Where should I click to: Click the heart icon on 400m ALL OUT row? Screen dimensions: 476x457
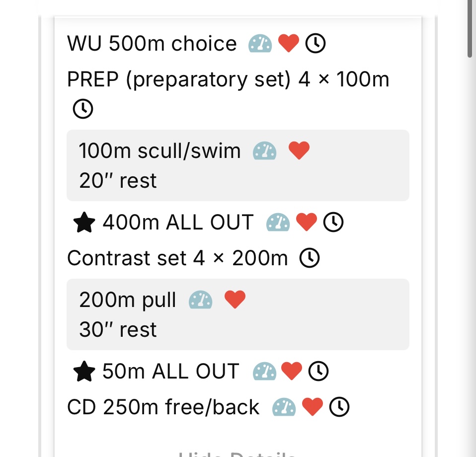[306, 223]
